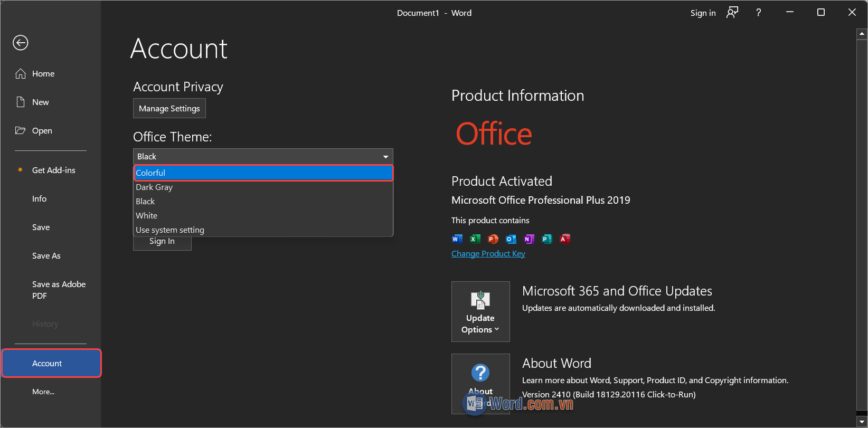This screenshot has height=428, width=868.
Task: Open Get Add-ins from sidebar
Action: pyautogui.click(x=53, y=170)
